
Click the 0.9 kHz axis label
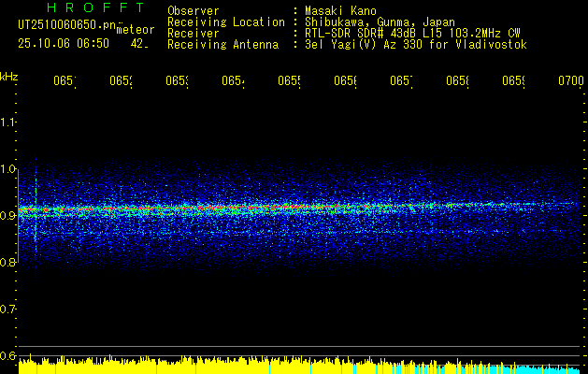7,215
